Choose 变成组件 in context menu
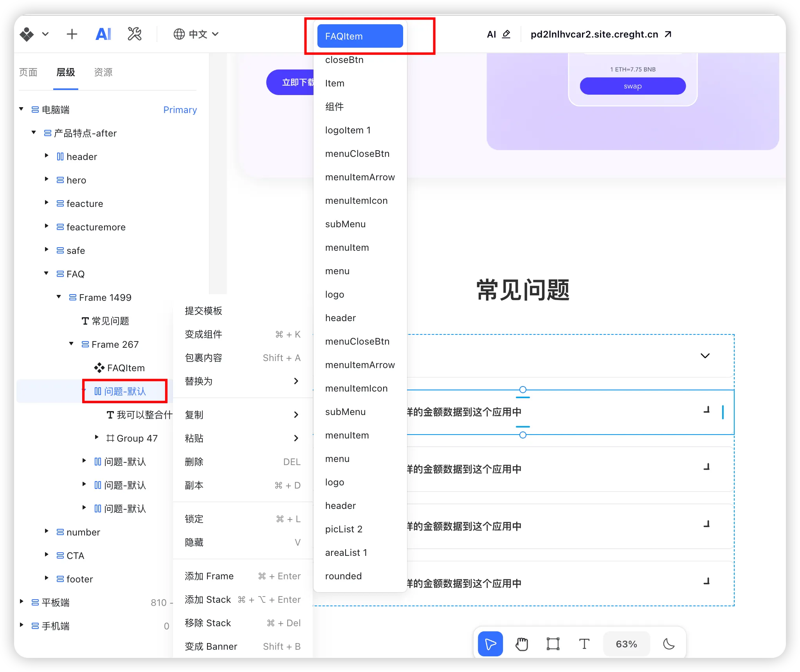800x672 pixels. (x=204, y=334)
